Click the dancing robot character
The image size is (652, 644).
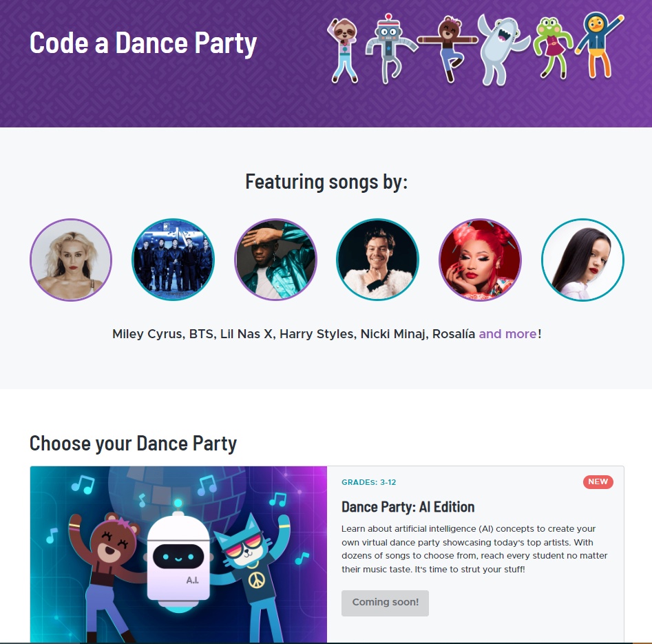tap(390, 49)
